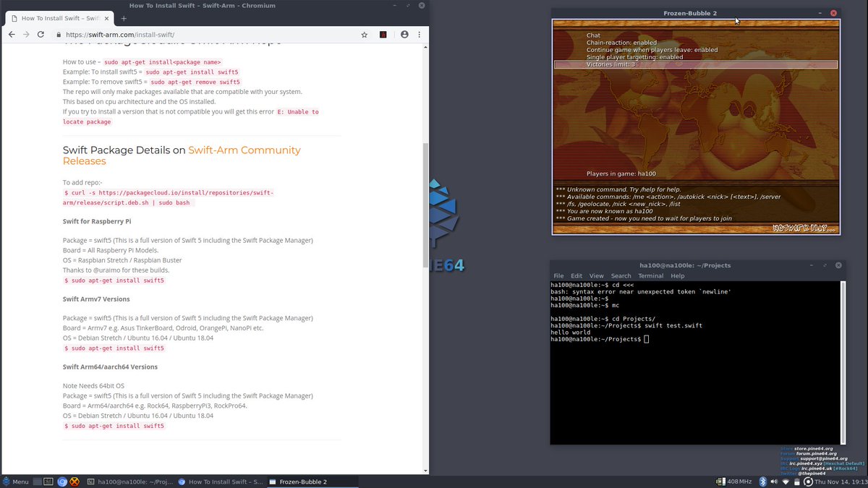Launch Chromium from taskbar launcher icon
This screenshot has width=868, height=488.
pyautogui.click(x=62, y=481)
